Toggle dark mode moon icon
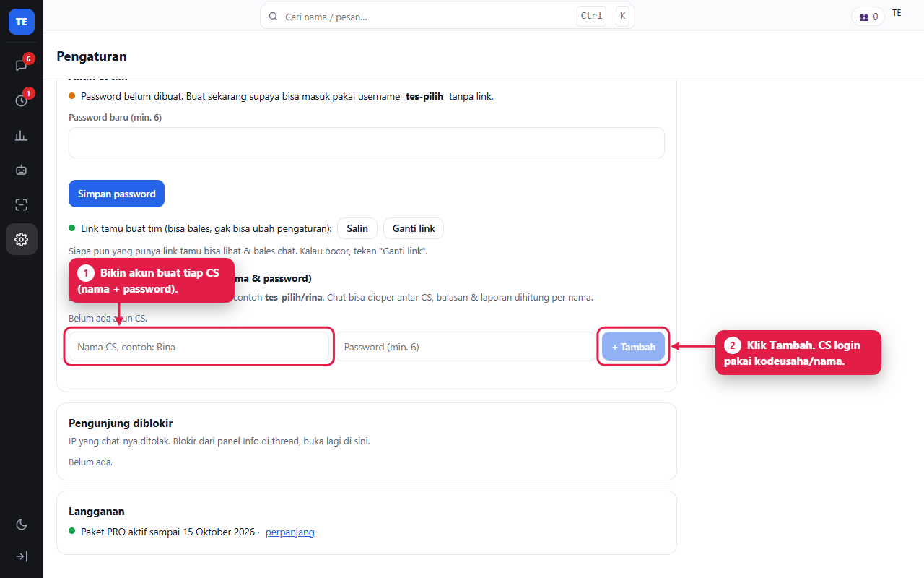The image size is (924, 578). 22,525
